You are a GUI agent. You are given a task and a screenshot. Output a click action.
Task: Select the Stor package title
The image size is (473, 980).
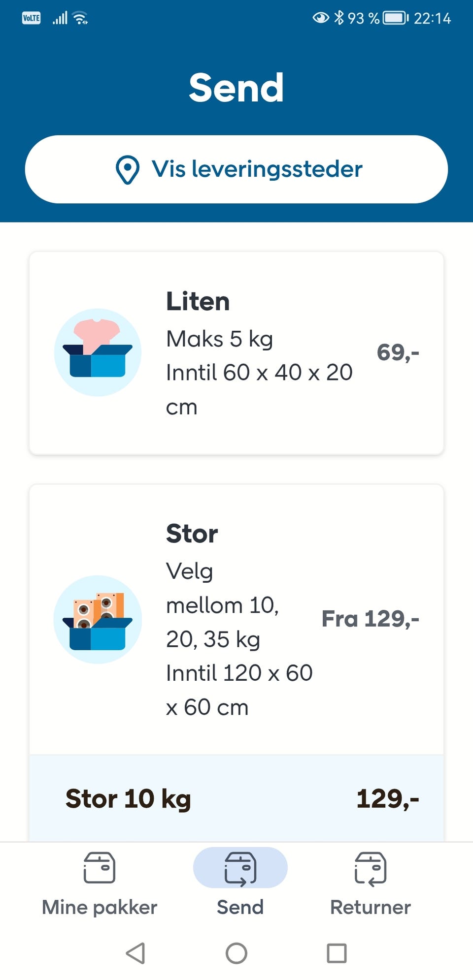(192, 534)
